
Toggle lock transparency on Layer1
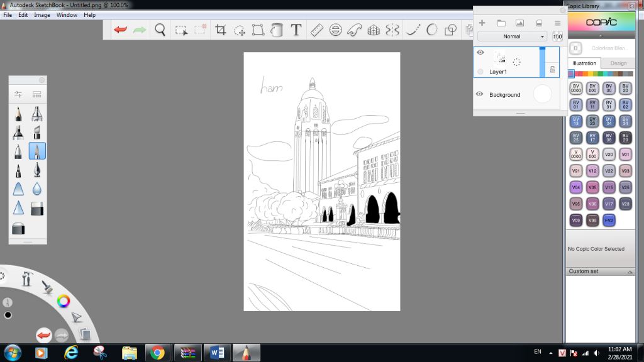552,70
